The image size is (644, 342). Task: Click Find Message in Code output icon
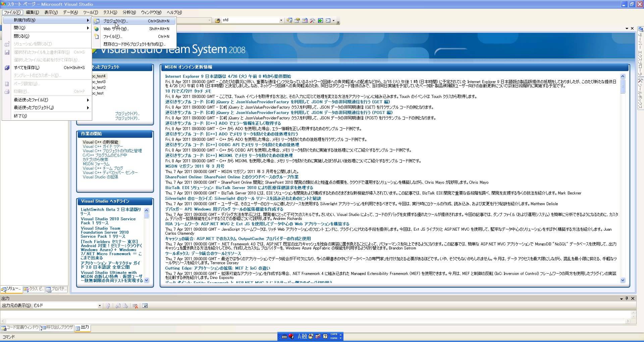coord(108,306)
